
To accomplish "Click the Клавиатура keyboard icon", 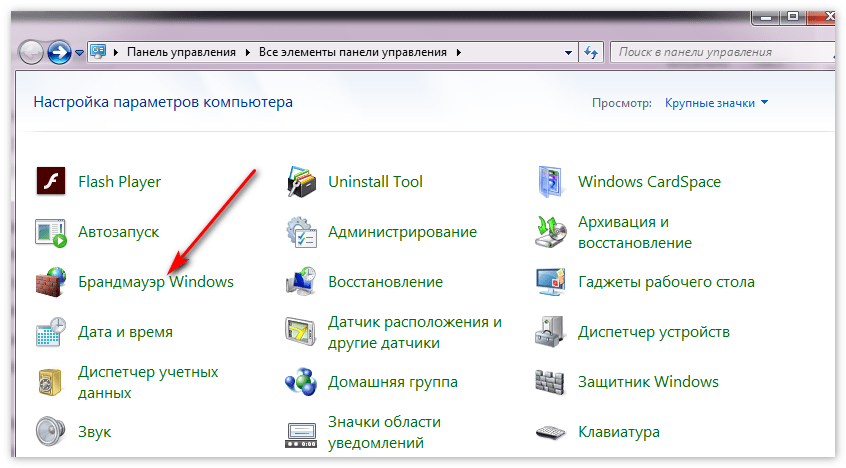I will pos(550,432).
